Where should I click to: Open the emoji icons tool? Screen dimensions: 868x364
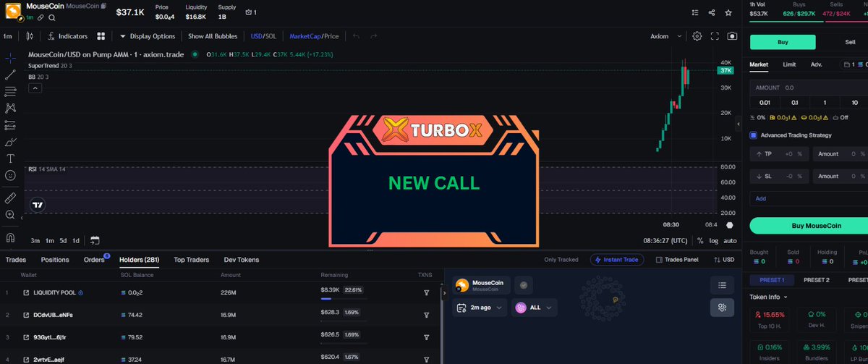click(x=11, y=175)
